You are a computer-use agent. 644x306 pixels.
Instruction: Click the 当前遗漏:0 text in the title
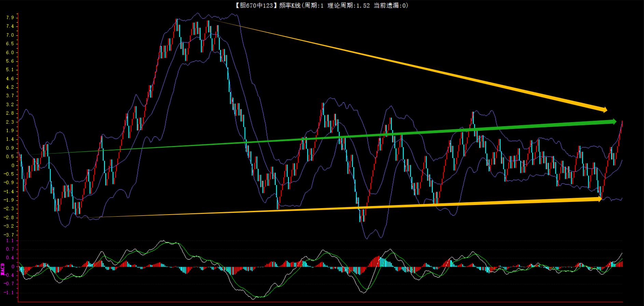[389, 5]
